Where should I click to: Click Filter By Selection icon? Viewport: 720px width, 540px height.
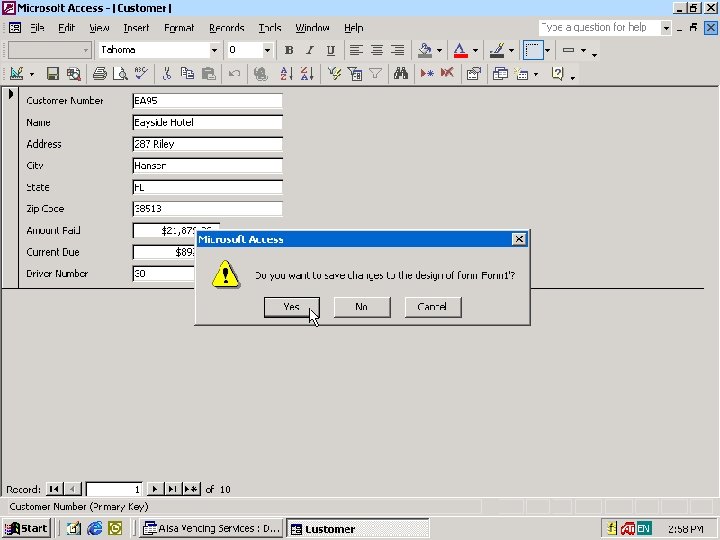point(334,73)
